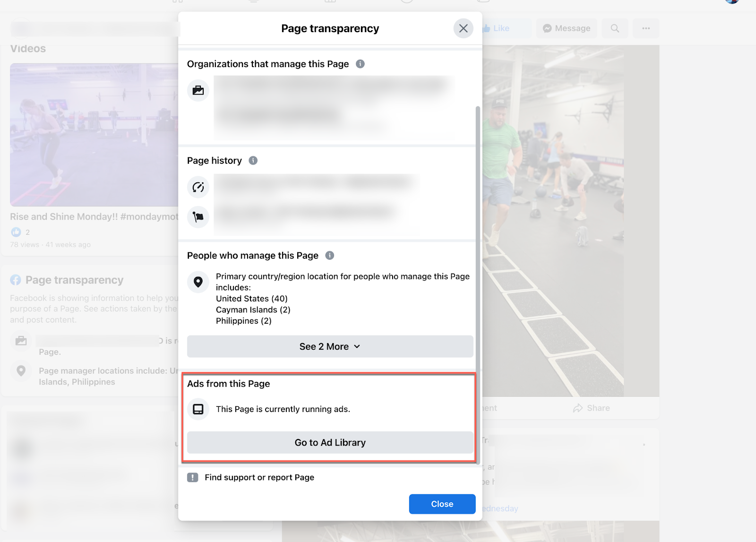
Task: Click the 'Ads from this Page' heading
Action: point(229,384)
